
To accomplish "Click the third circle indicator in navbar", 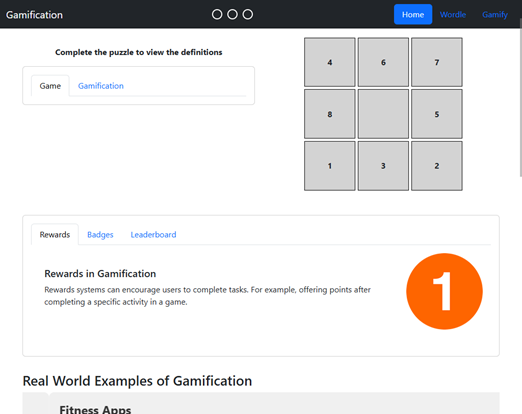I will coord(248,14).
